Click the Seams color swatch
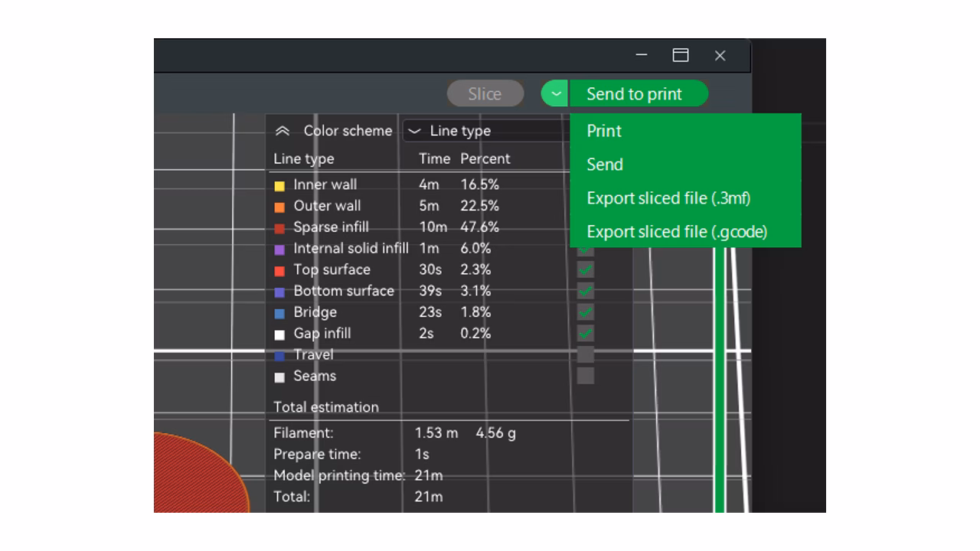Viewport: 980px width, 551px height. click(x=279, y=377)
